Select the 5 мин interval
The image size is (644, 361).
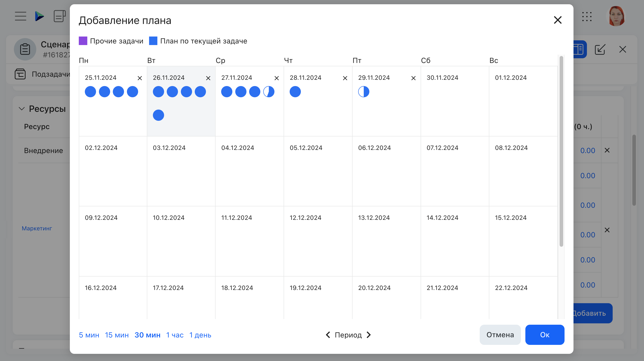pos(89,335)
